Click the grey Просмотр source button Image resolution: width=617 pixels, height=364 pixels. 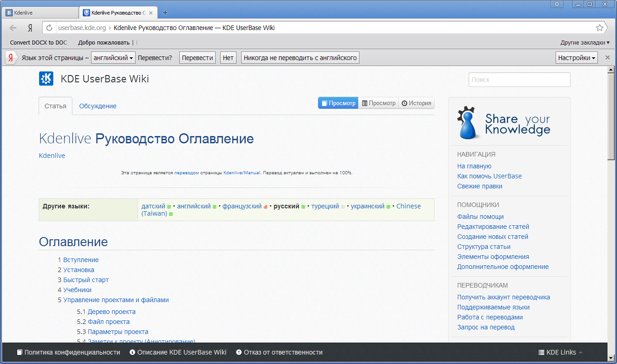pyautogui.click(x=379, y=103)
